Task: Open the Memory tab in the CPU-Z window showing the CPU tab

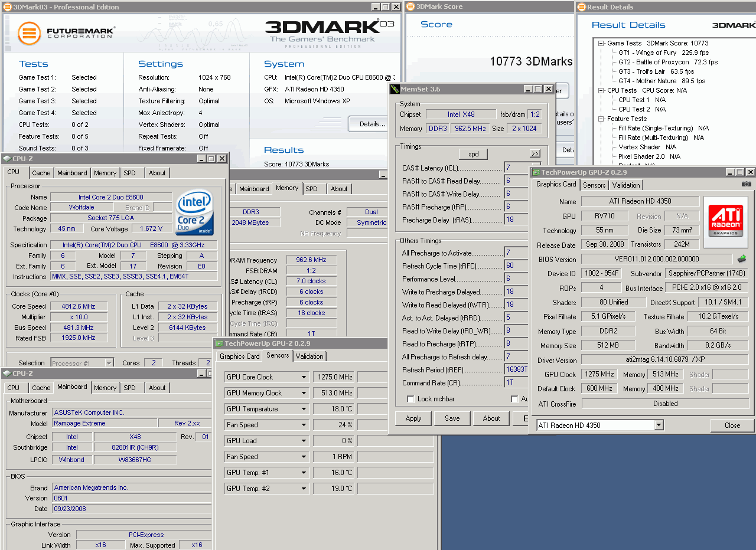Action: point(105,173)
